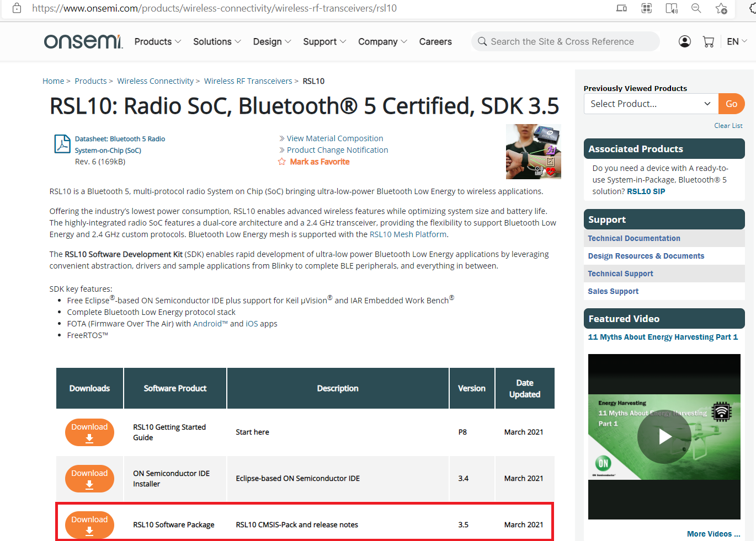Open the Bluetooth 5 Radio datasheet link
This screenshot has width=756, height=541.
pos(120,144)
